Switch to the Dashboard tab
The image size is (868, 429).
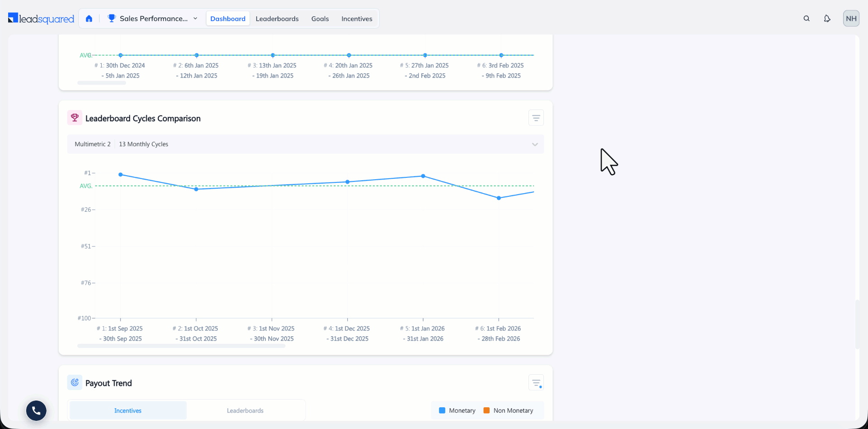point(228,19)
